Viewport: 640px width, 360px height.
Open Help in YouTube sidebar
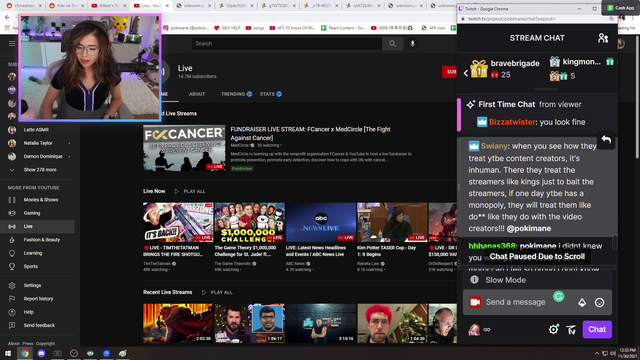coord(38,312)
